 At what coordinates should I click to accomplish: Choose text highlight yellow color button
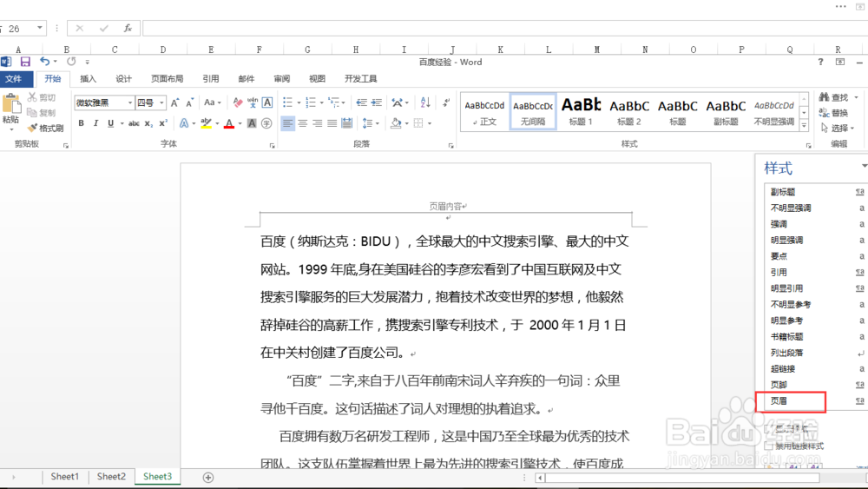[x=206, y=123]
